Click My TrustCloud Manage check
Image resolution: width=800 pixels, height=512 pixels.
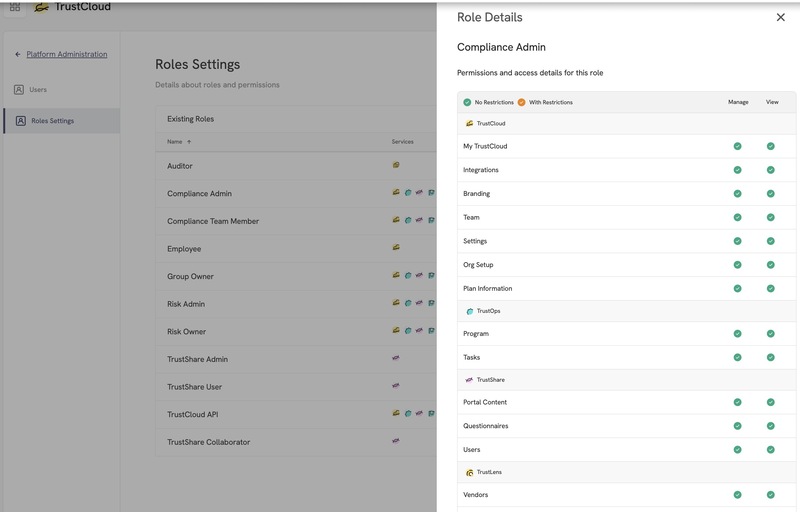[737, 146]
